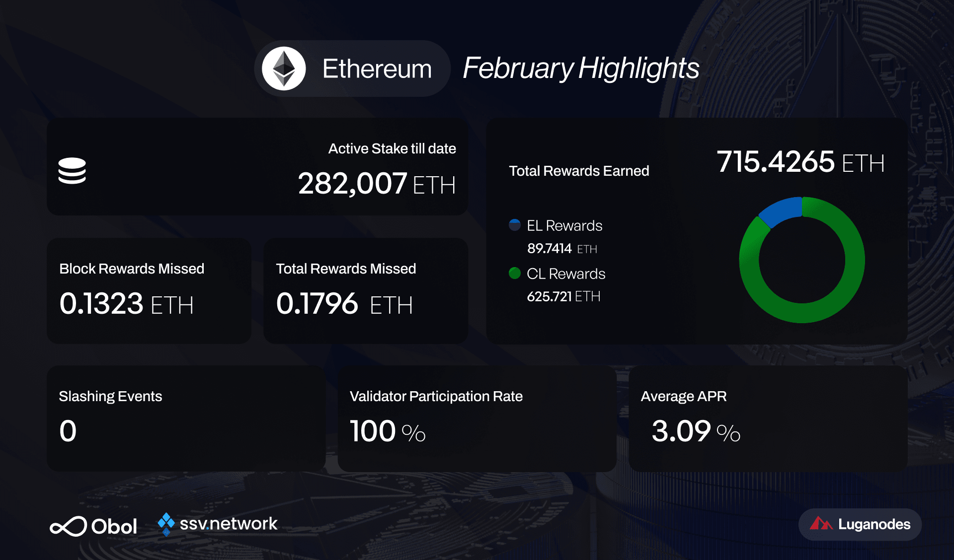Open the ssv.network text link
The width and height of the screenshot is (954, 560).
[229, 524]
